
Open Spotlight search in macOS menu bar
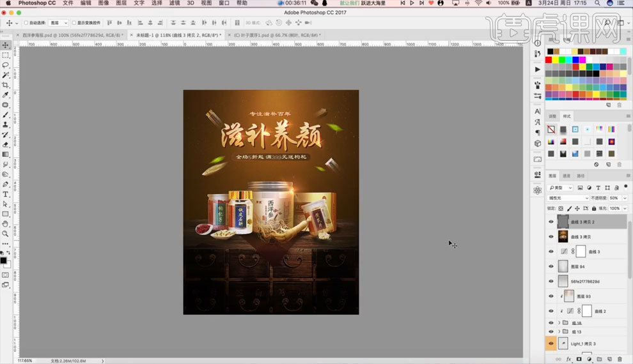pos(597,3)
